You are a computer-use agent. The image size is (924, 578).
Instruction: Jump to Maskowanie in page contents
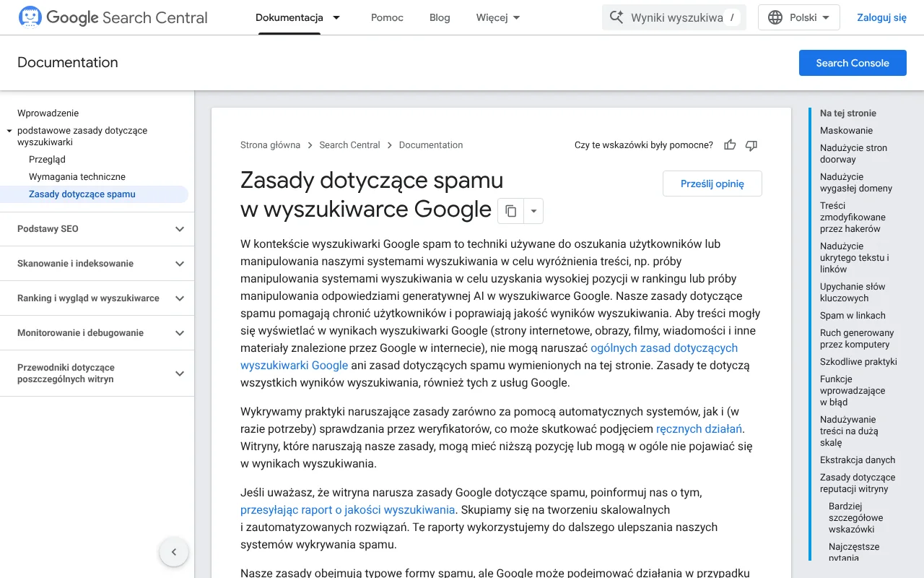846,131
